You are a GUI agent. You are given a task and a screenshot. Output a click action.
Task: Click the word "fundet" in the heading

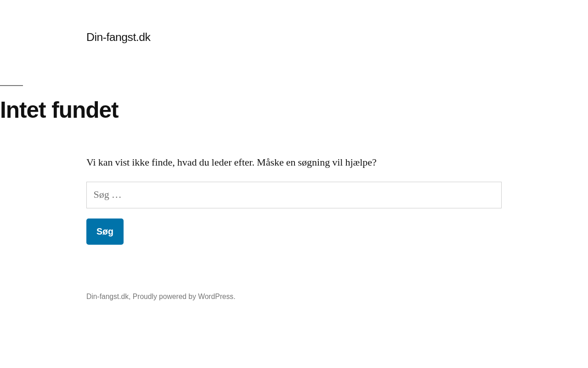85,110
